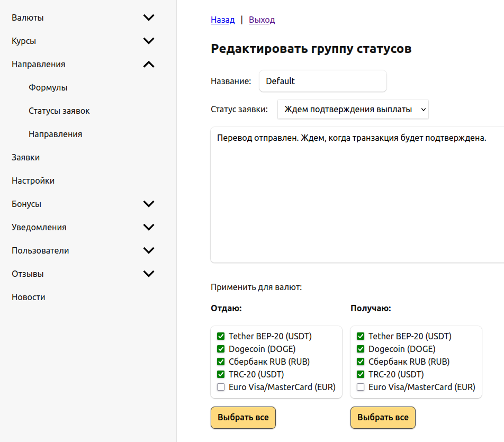
Task: Open Статусы заявок submenu item
Action: (x=59, y=111)
